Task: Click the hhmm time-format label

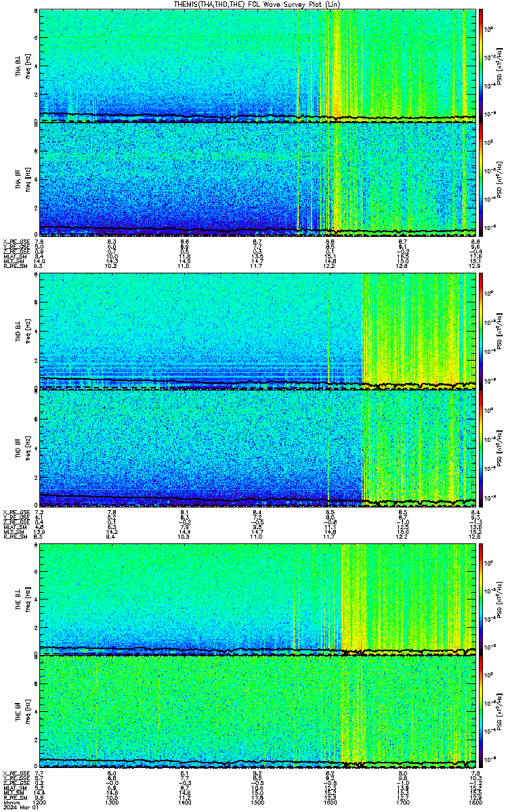Action: tap(10, 801)
